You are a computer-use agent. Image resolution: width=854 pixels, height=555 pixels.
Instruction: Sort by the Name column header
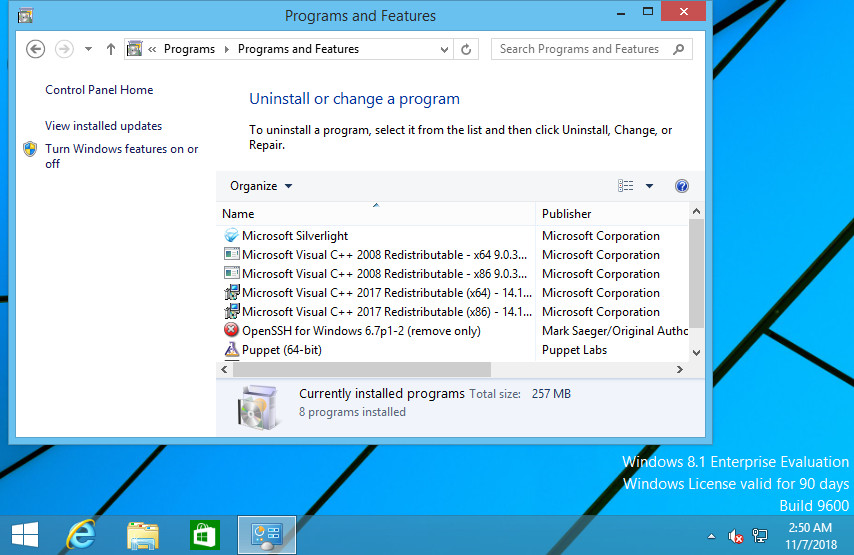pos(376,214)
